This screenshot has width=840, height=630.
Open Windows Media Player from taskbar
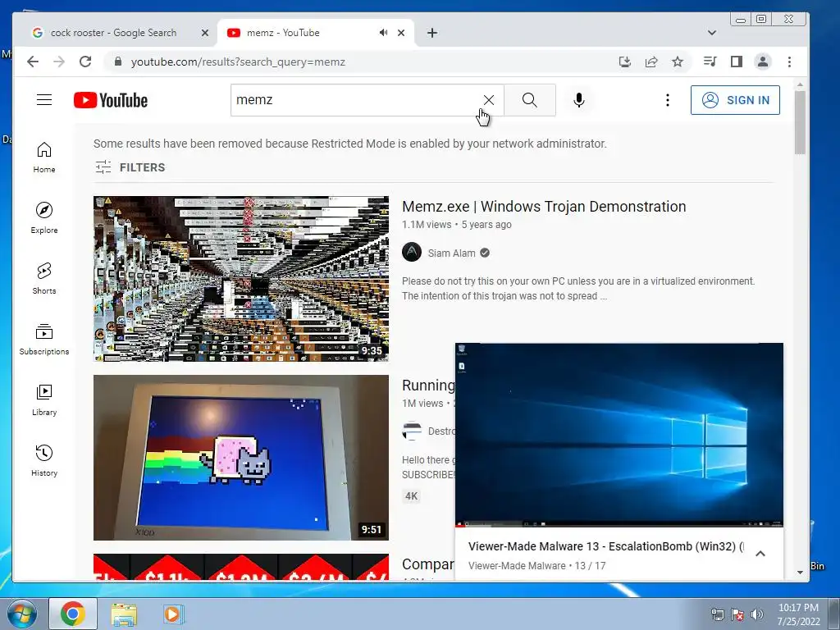[x=172, y=614]
